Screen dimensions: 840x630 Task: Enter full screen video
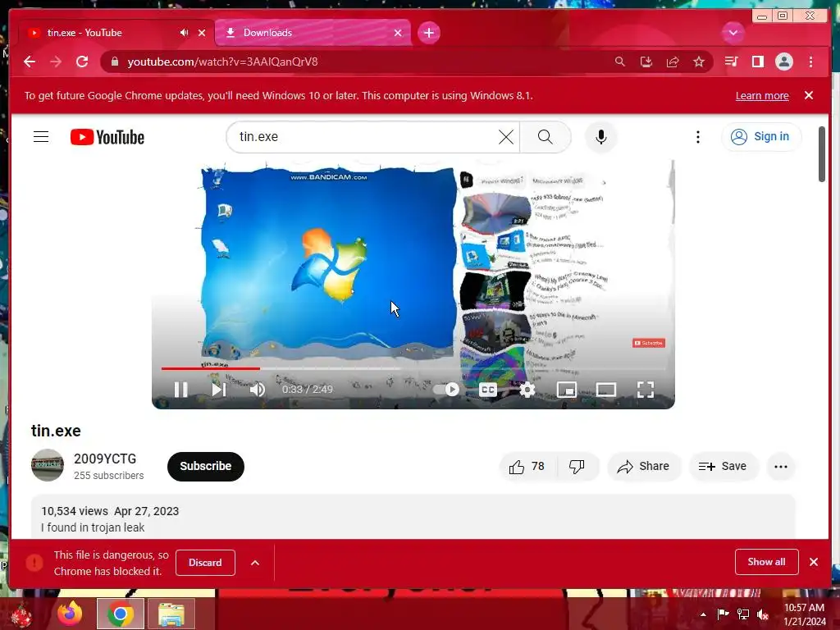646,390
